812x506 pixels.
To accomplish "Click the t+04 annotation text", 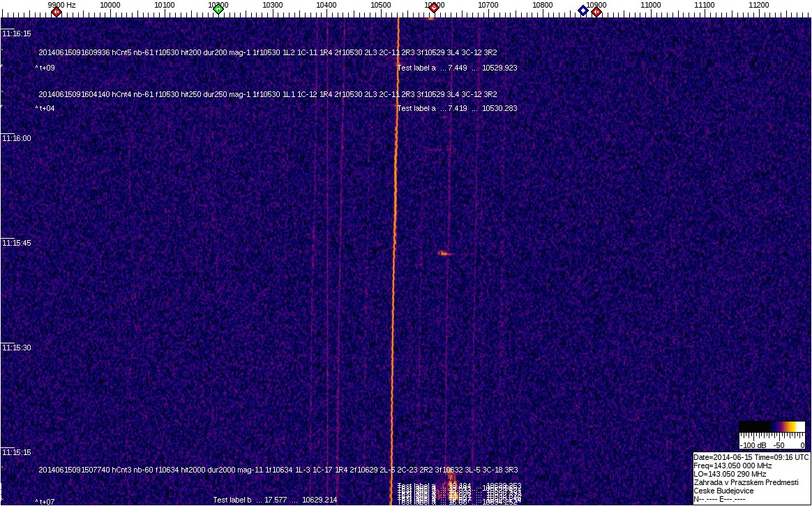I will pos(47,109).
